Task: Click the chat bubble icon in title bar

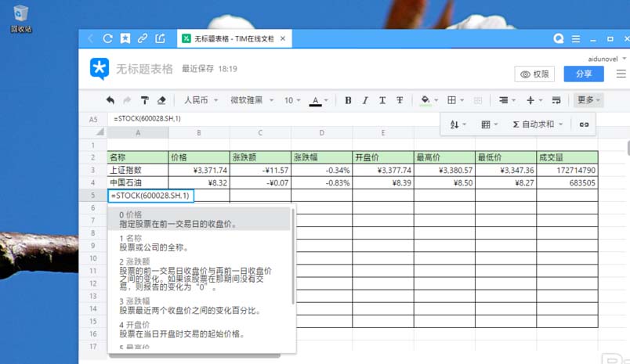Action: (559, 38)
